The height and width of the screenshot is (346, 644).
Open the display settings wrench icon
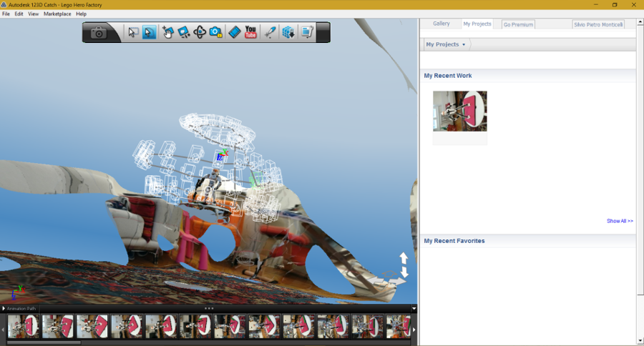307,32
